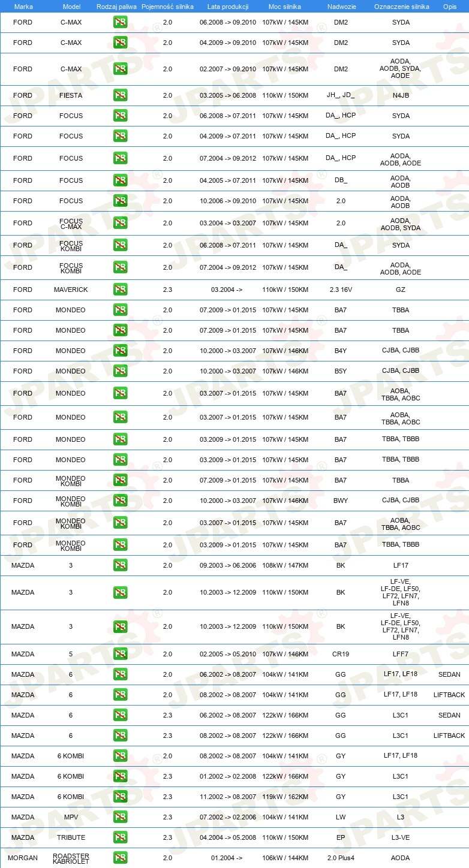This screenshot has height=868, width=469.
Task: Click the Rodzaj paliwa column header
Action: pos(116,7)
